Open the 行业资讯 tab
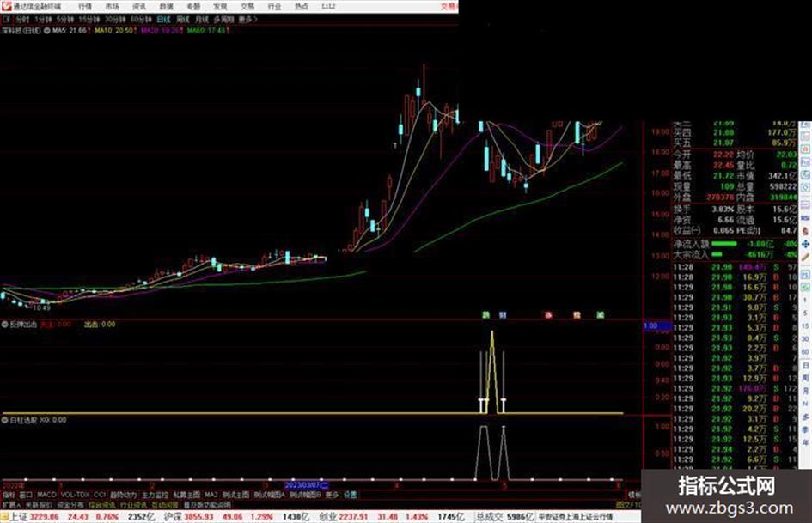812x523 pixels. (133, 505)
